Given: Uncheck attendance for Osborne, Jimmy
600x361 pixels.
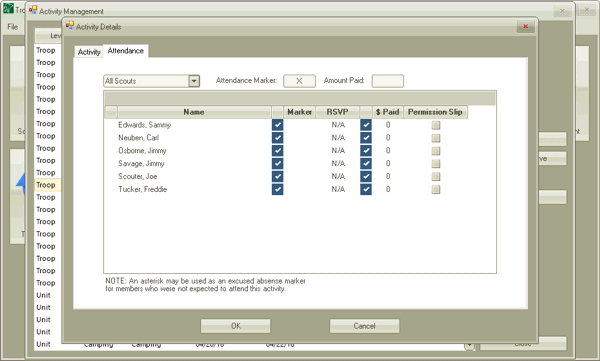Looking at the screenshot, I should [277, 150].
